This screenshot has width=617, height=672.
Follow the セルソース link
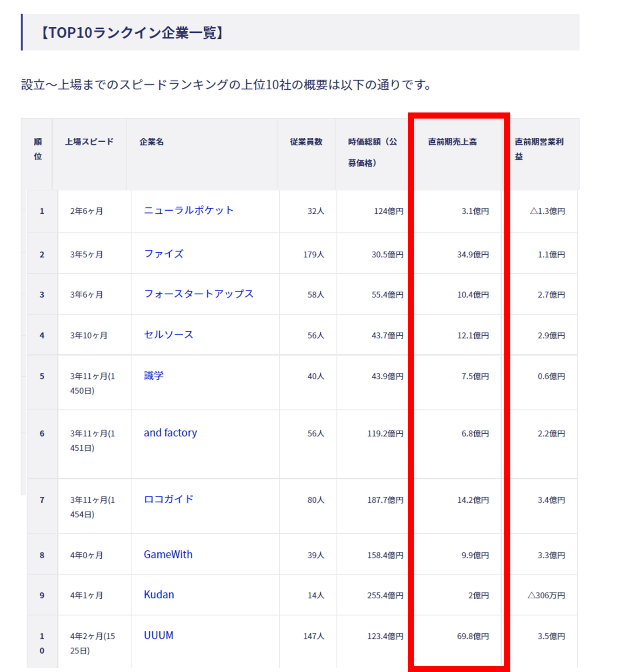pos(168,335)
